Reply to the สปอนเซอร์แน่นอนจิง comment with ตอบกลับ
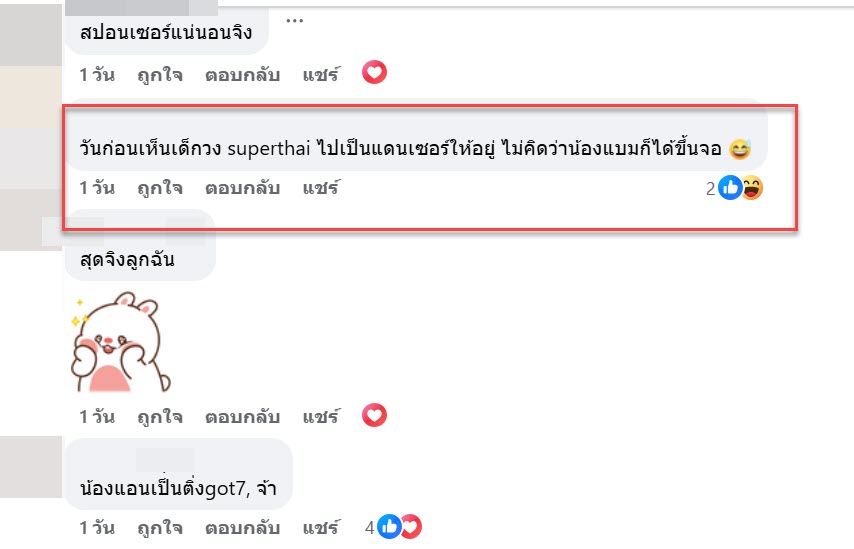The width and height of the screenshot is (854, 549). [242, 74]
